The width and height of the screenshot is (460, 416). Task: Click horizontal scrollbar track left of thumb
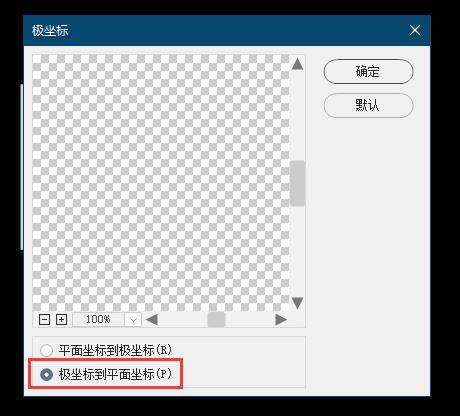coord(183,320)
